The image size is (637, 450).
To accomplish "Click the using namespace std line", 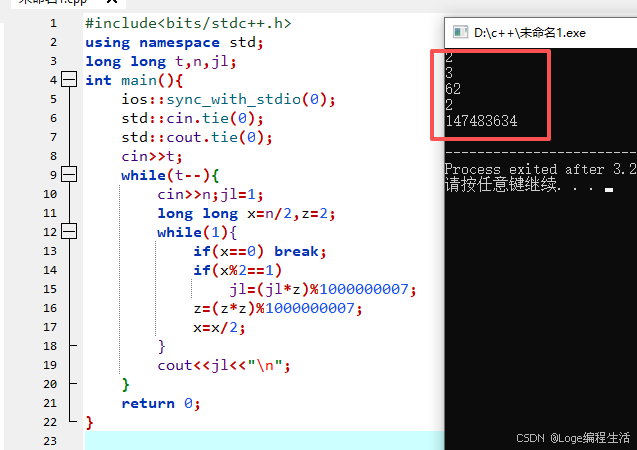I will 174,42.
